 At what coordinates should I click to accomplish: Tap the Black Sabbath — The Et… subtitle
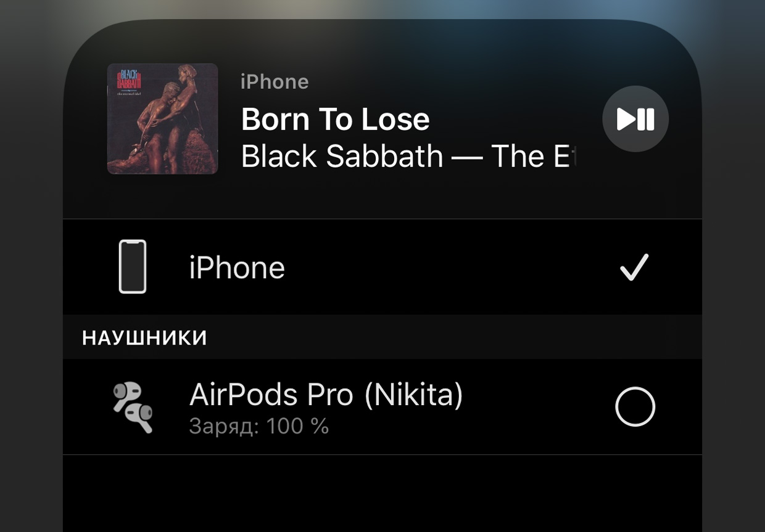(x=407, y=157)
